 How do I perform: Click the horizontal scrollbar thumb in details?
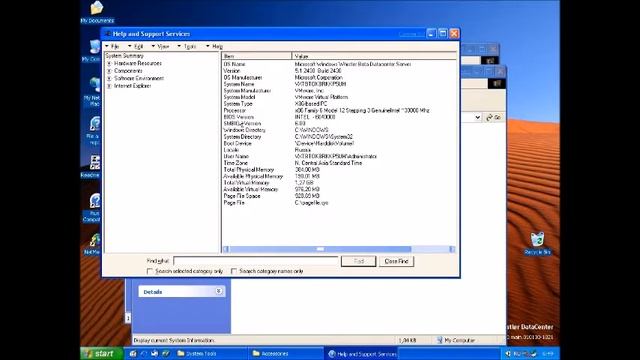pos(320,249)
